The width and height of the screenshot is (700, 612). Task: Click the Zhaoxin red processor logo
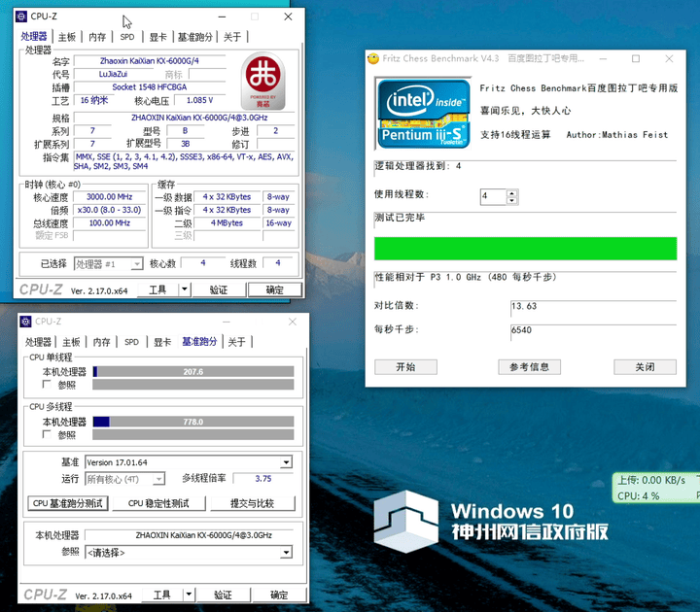262,79
